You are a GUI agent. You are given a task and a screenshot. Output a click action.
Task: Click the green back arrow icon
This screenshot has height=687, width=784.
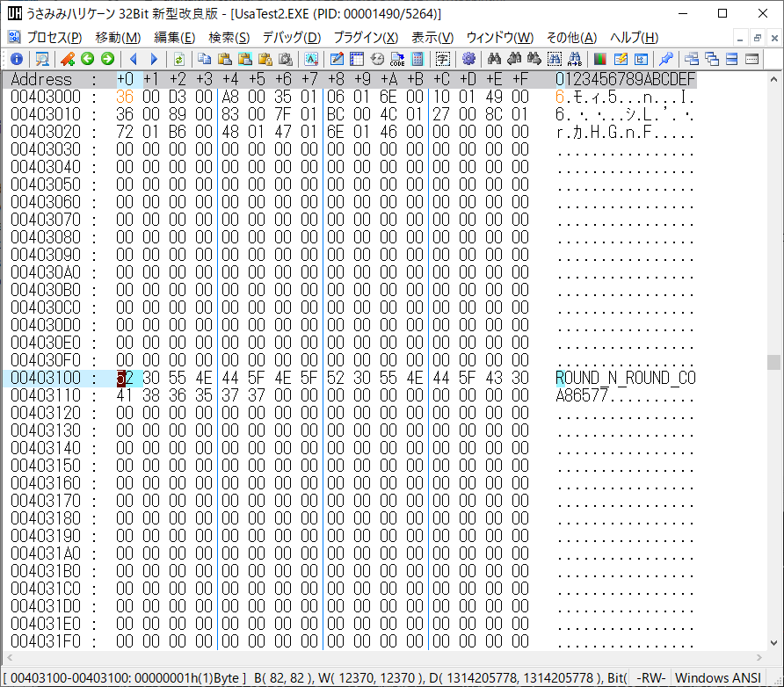(x=87, y=59)
